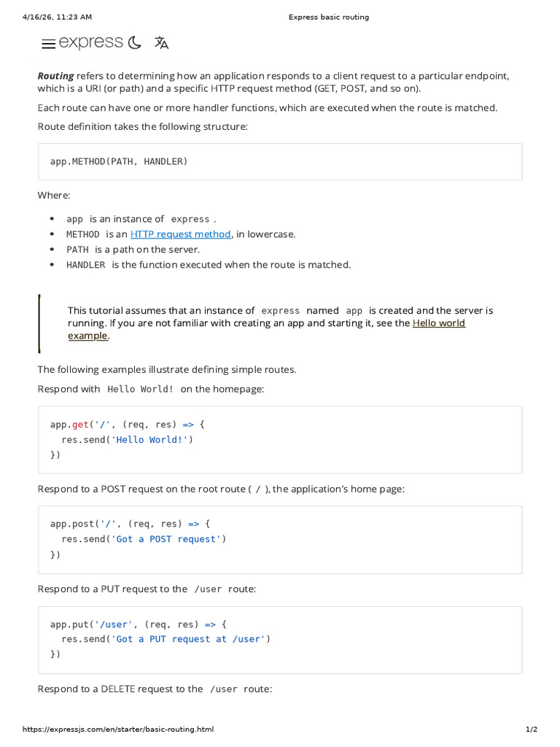Click the express logo
560x747 pixels.
(90, 42)
